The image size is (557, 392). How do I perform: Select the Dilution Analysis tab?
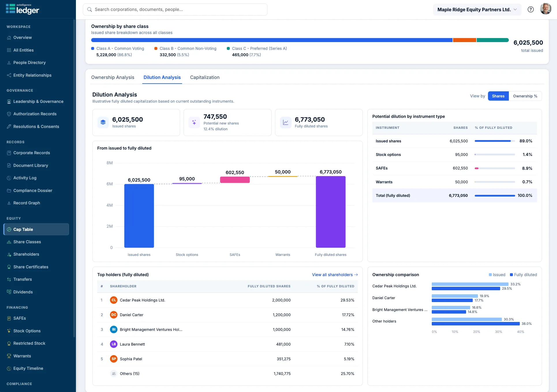162,77
